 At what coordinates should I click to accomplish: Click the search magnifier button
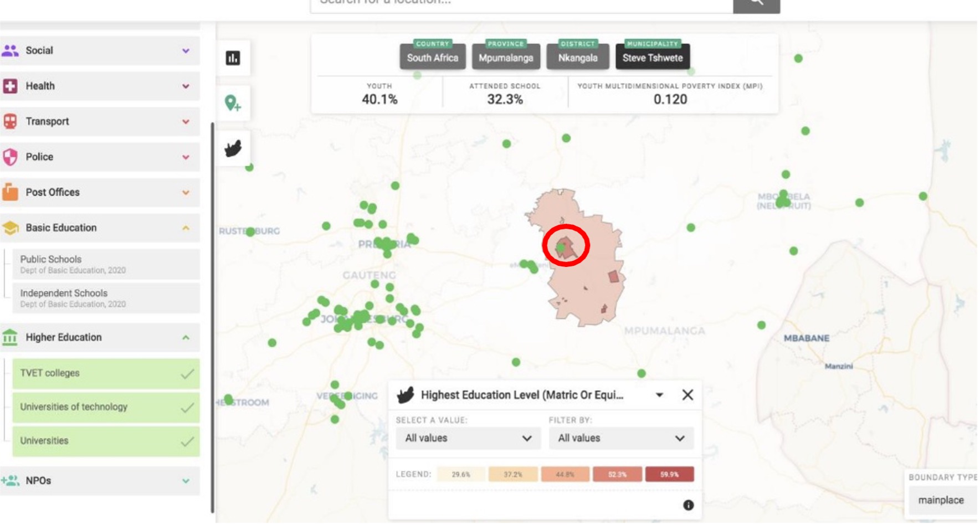coord(756,4)
